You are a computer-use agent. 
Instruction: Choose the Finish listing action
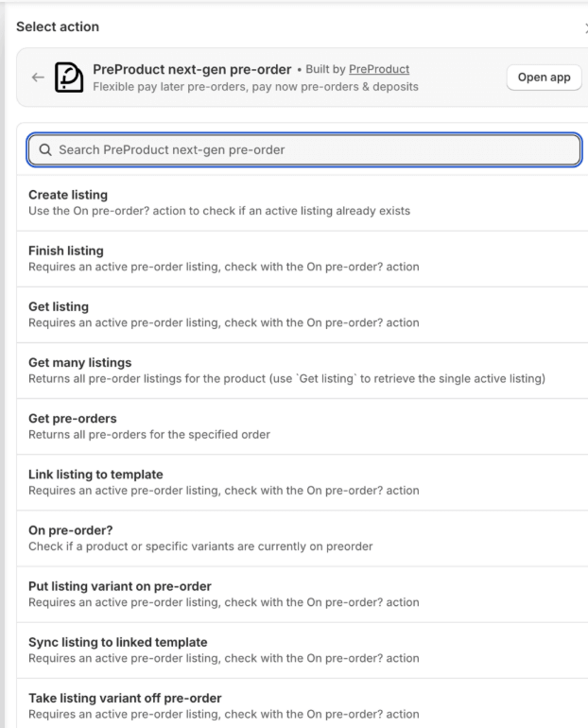66,251
